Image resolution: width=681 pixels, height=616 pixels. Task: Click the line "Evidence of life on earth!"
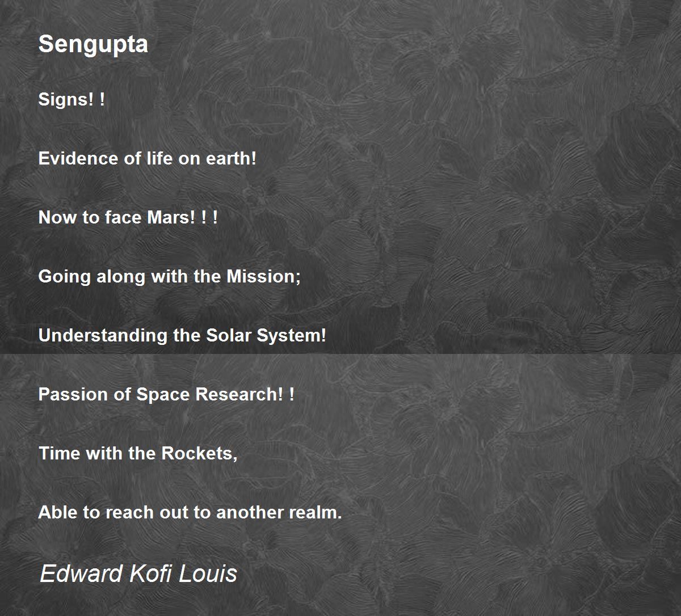pyautogui.click(x=148, y=158)
